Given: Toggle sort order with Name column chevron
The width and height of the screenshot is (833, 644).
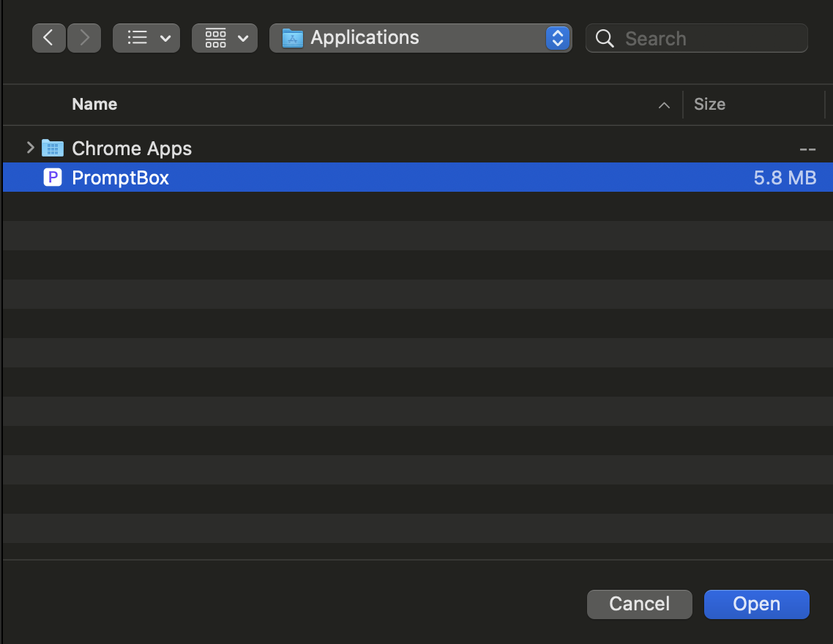Looking at the screenshot, I should 664,105.
